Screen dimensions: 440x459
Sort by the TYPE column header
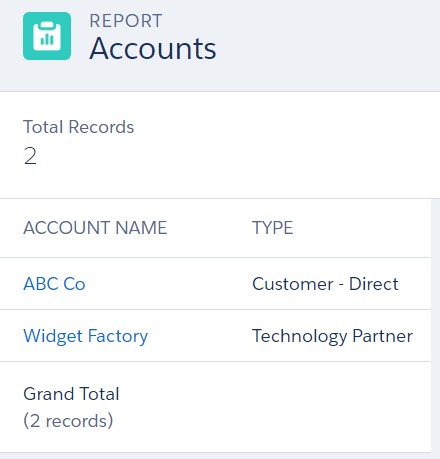click(x=273, y=228)
